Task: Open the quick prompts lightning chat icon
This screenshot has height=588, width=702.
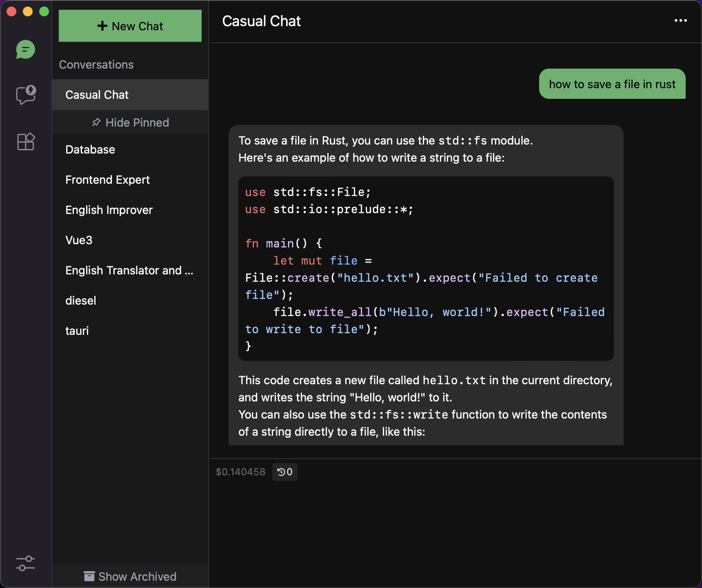Action: pos(26,95)
